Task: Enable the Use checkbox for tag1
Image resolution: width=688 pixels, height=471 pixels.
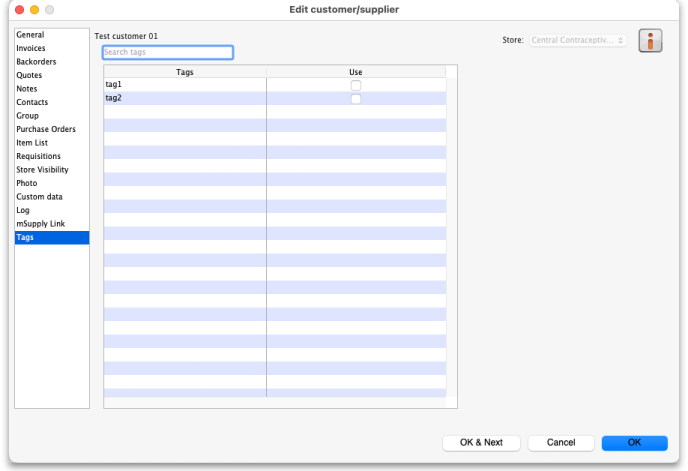Action: pos(355,85)
